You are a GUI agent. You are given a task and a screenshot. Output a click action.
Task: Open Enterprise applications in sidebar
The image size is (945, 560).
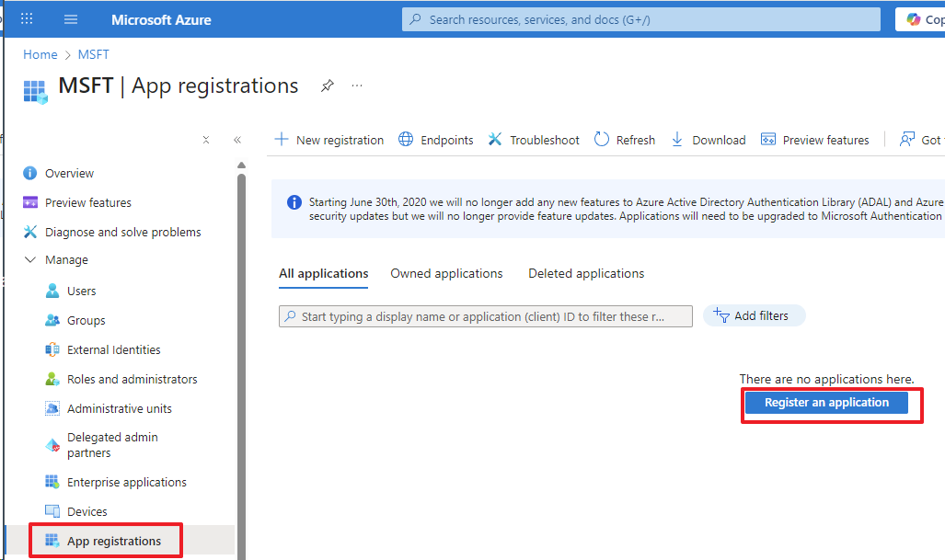(126, 482)
